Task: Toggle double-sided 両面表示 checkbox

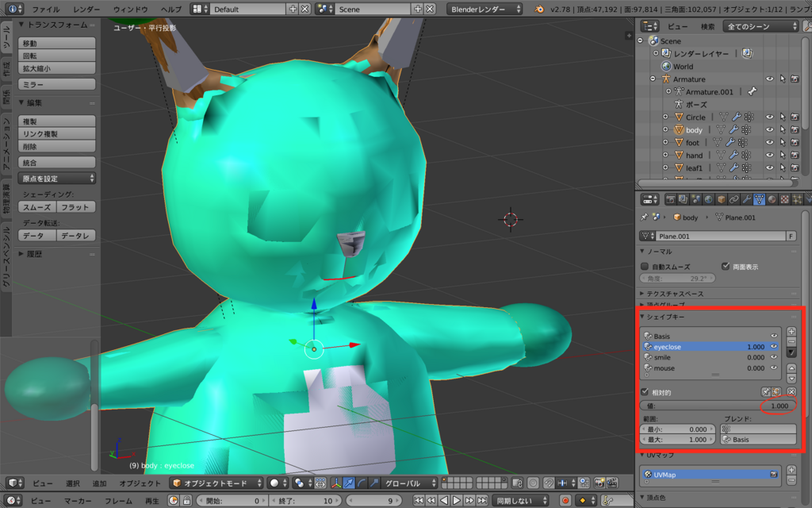Action: (726, 267)
